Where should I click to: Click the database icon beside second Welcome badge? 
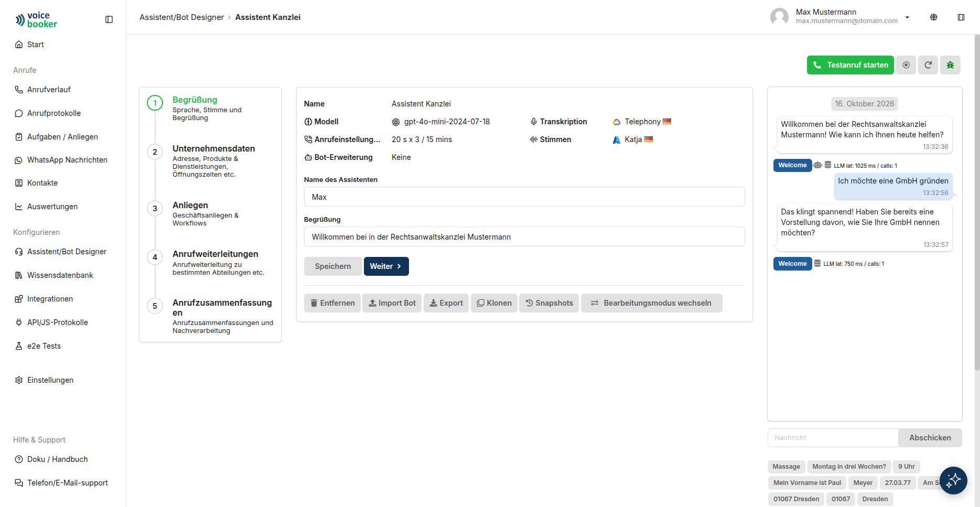[817, 264]
